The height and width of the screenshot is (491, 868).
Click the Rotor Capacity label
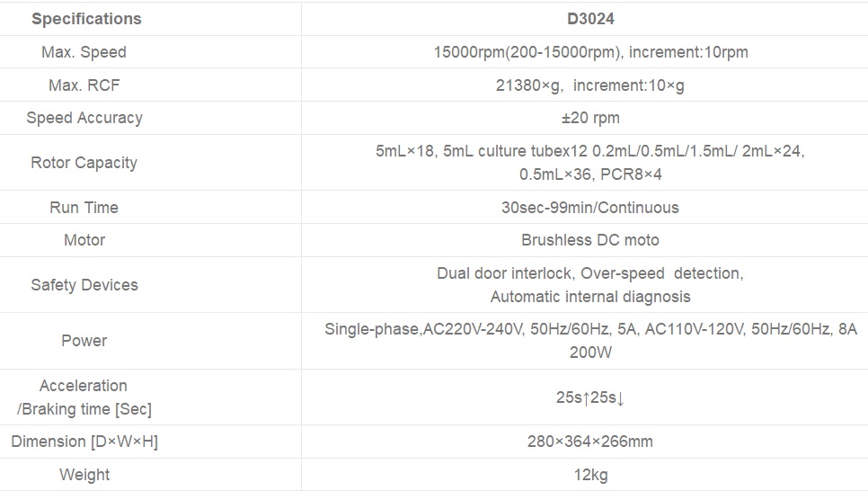click(84, 163)
